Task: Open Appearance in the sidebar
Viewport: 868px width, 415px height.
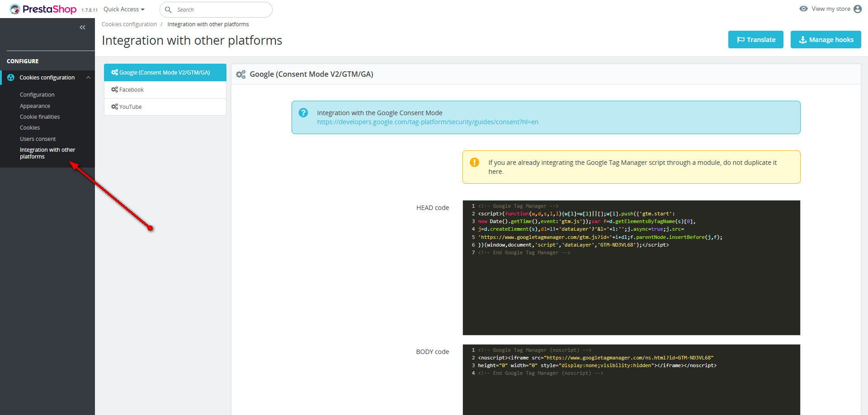Action: pyautogui.click(x=35, y=106)
